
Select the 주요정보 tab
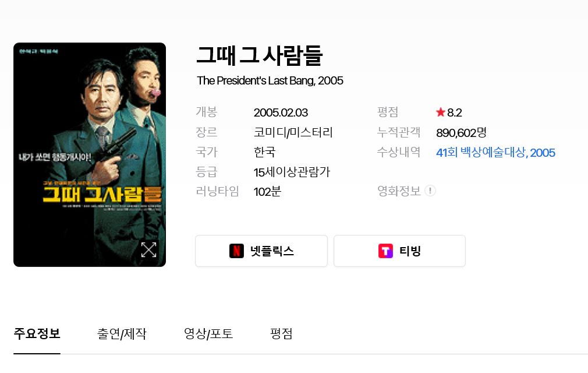click(x=37, y=333)
